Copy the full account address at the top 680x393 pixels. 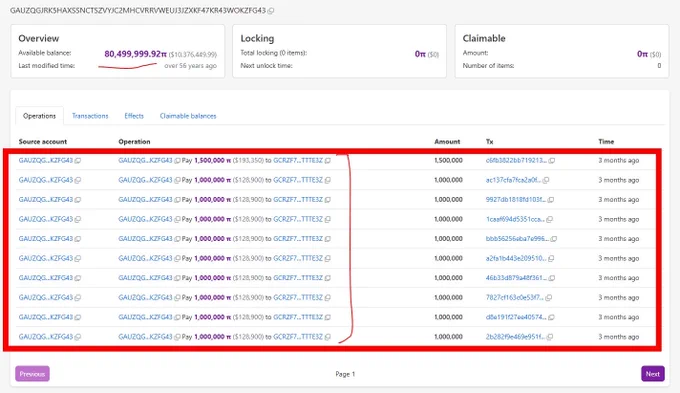(x=271, y=11)
